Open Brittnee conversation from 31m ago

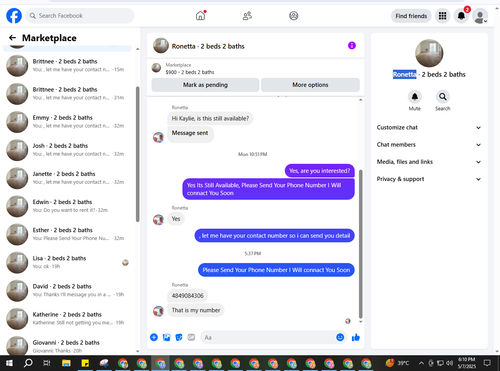coord(68,94)
